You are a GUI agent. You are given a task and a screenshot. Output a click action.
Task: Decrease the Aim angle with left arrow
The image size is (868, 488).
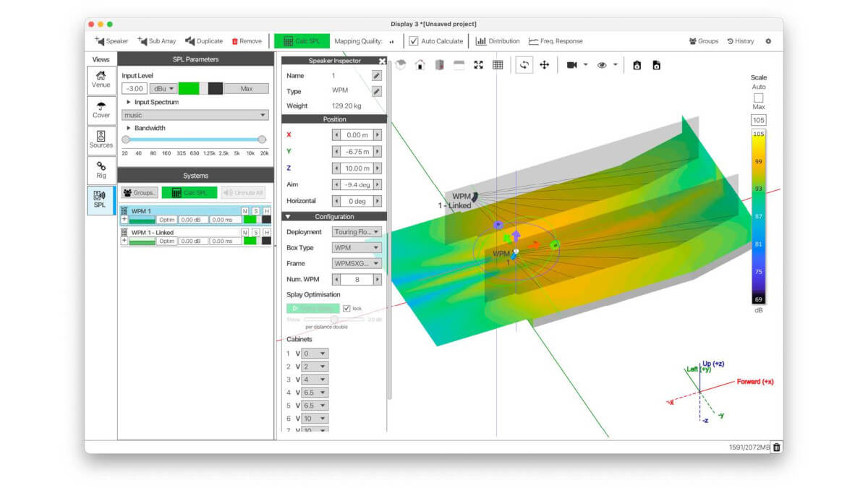(336, 184)
